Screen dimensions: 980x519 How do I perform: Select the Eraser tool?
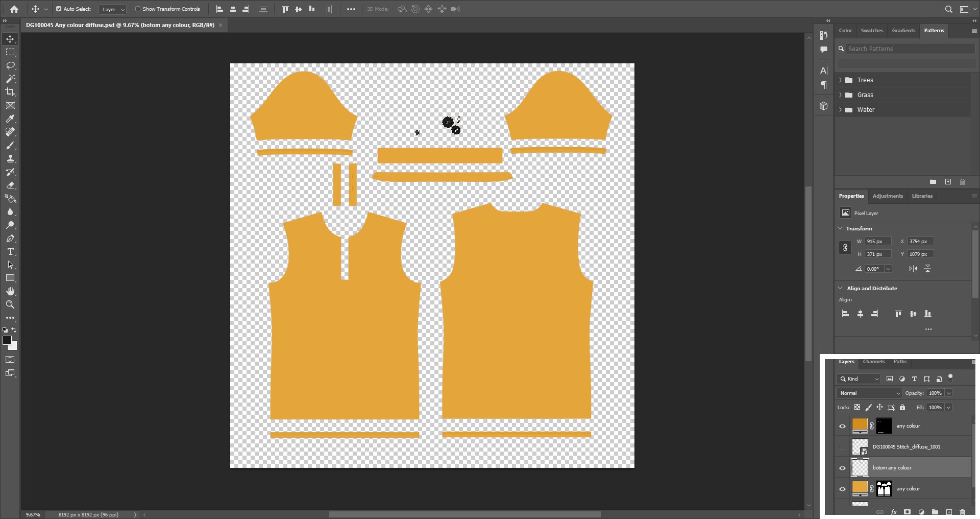(10, 185)
